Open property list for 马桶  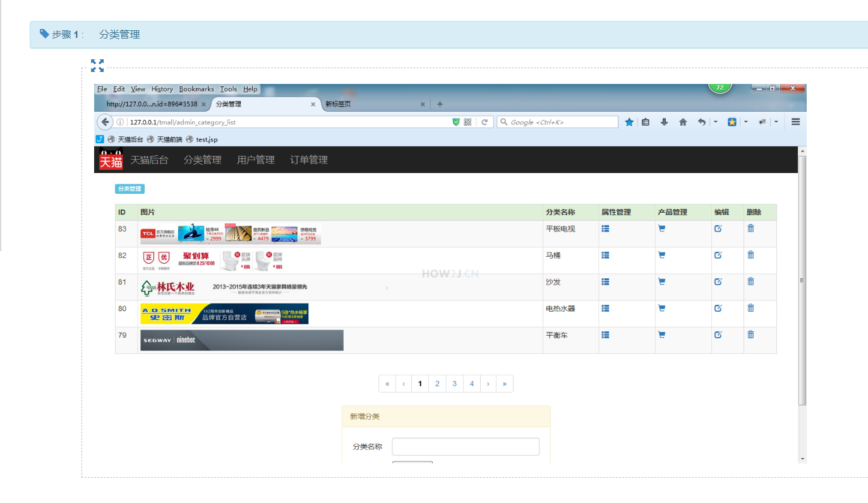coord(605,255)
